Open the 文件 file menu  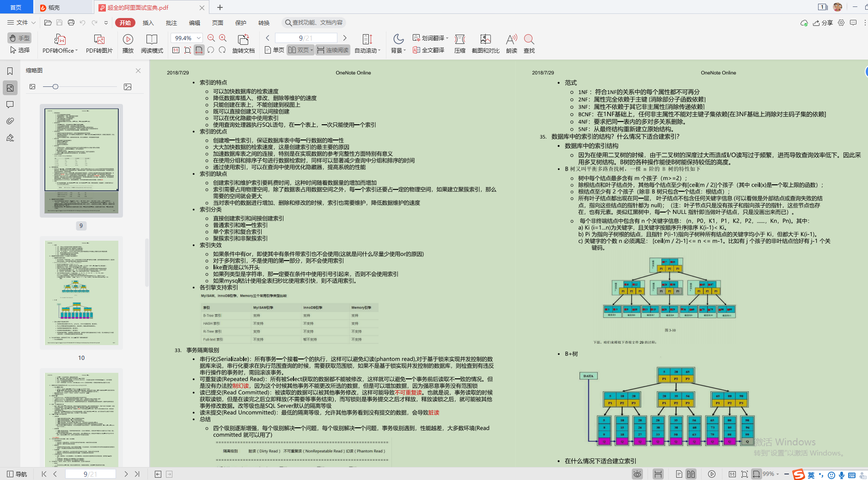tap(21, 22)
